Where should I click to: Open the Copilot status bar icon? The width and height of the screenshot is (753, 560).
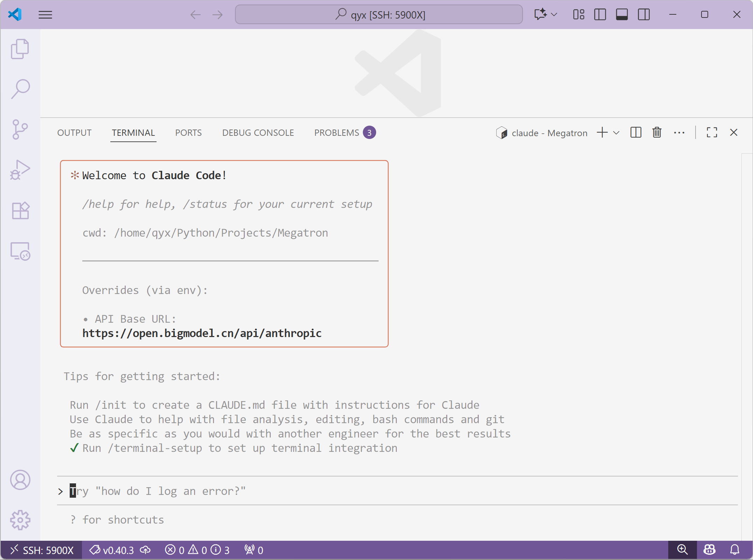pyautogui.click(x=709, y=550)
